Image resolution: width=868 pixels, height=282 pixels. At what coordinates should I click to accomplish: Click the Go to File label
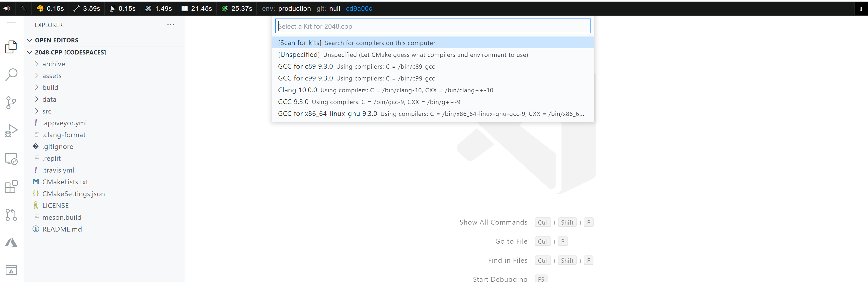point(511,241)
